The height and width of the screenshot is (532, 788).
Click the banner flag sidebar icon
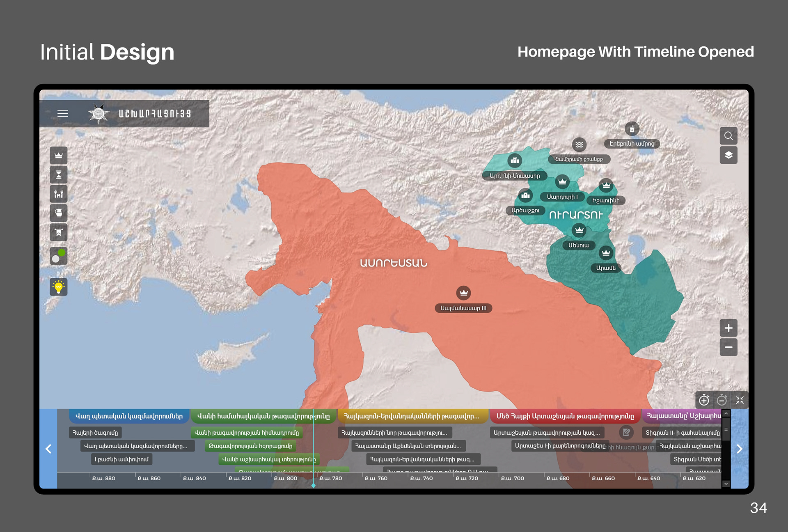tap(59, 232)
